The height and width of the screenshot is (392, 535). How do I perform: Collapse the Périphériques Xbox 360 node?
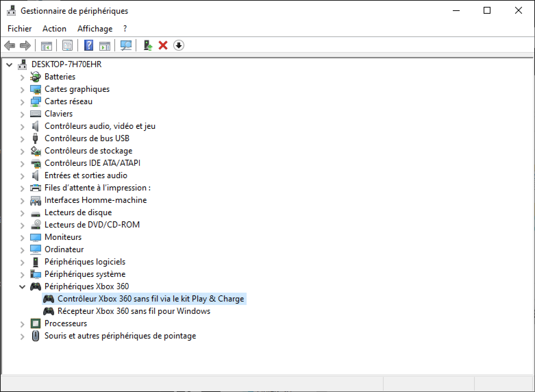[22, 287]
